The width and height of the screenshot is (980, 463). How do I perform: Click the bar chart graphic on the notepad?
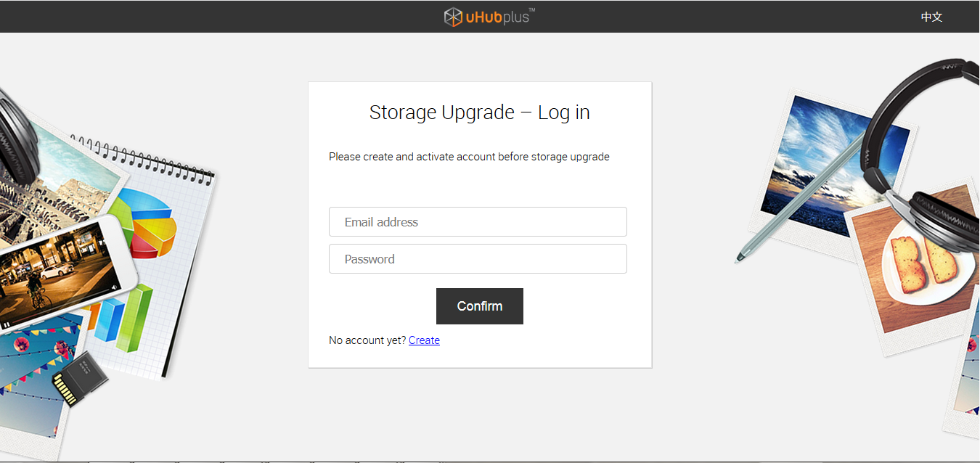[120, 318]
